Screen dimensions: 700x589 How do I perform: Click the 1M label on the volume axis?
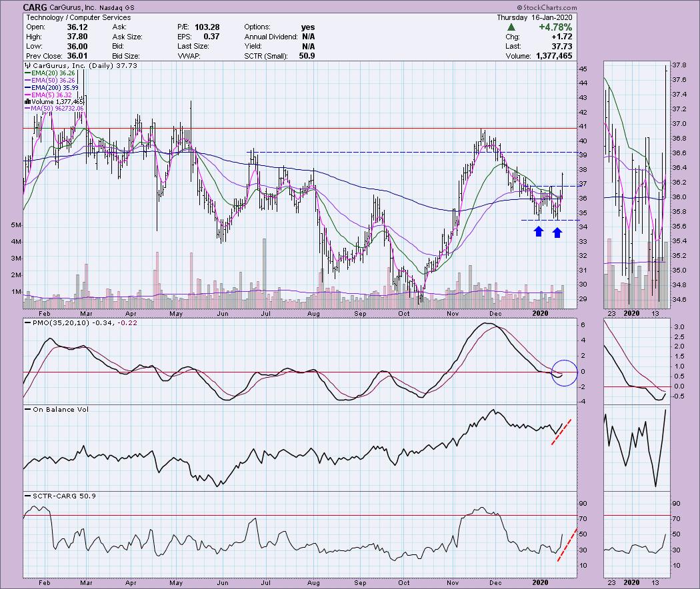click(x=15, y=292)
